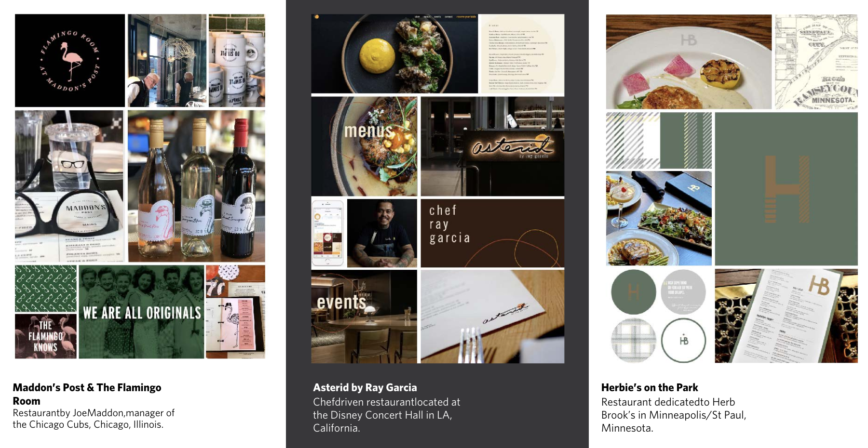Click the glowing Asterid script sign
This screenshot has width=868, height=448.
pyautogui.click(x=511, y=146)
